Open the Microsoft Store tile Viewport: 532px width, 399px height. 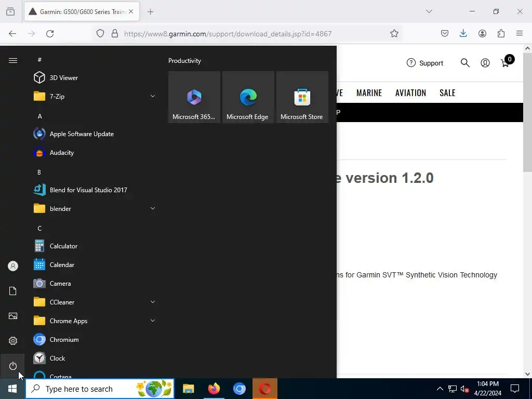pyautogui.click(x=302, y=97)
